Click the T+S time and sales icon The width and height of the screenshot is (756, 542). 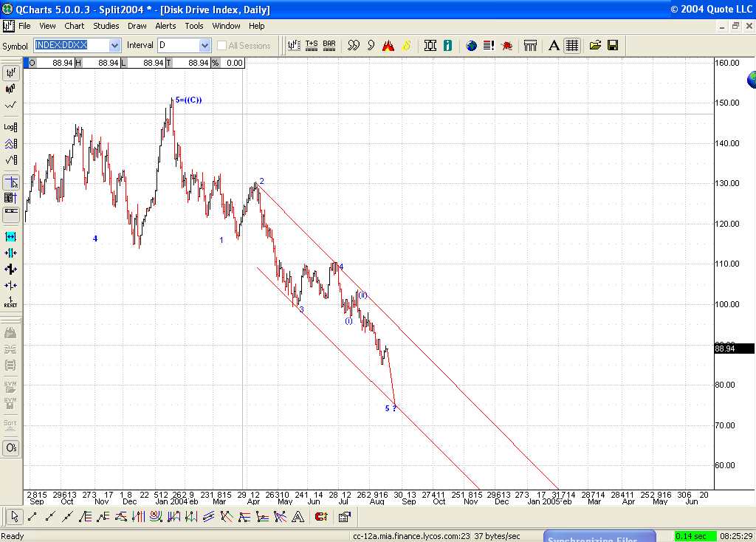point(312,45)
